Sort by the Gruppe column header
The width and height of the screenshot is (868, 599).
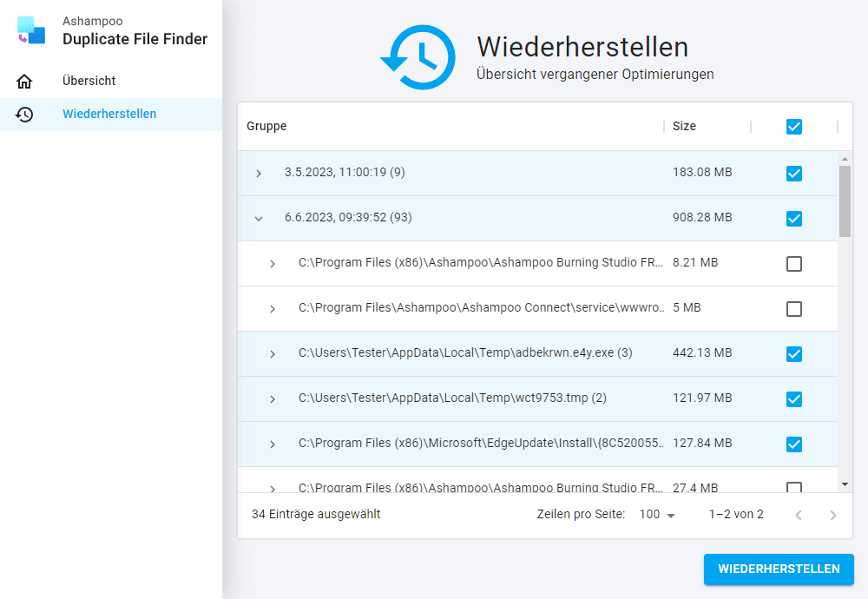pos(266,126)
